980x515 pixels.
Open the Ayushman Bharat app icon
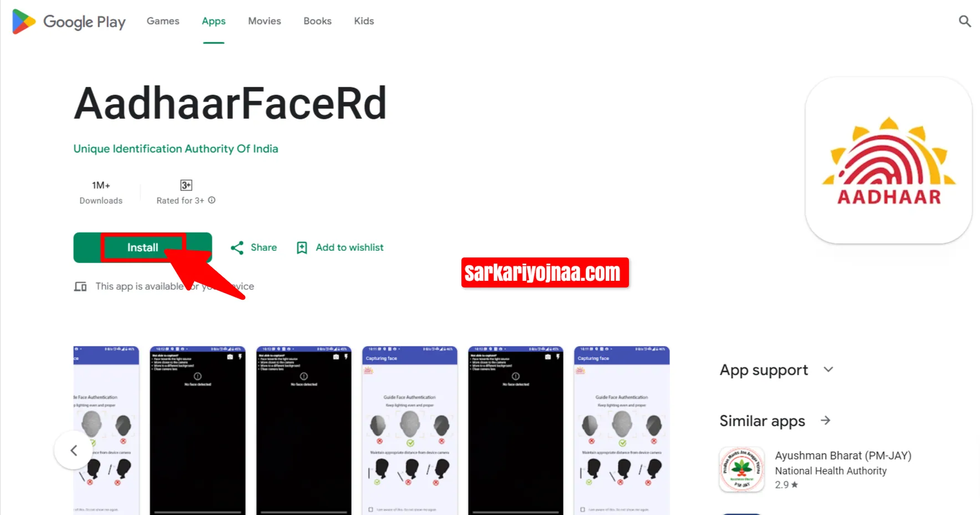tap(742, 469)
